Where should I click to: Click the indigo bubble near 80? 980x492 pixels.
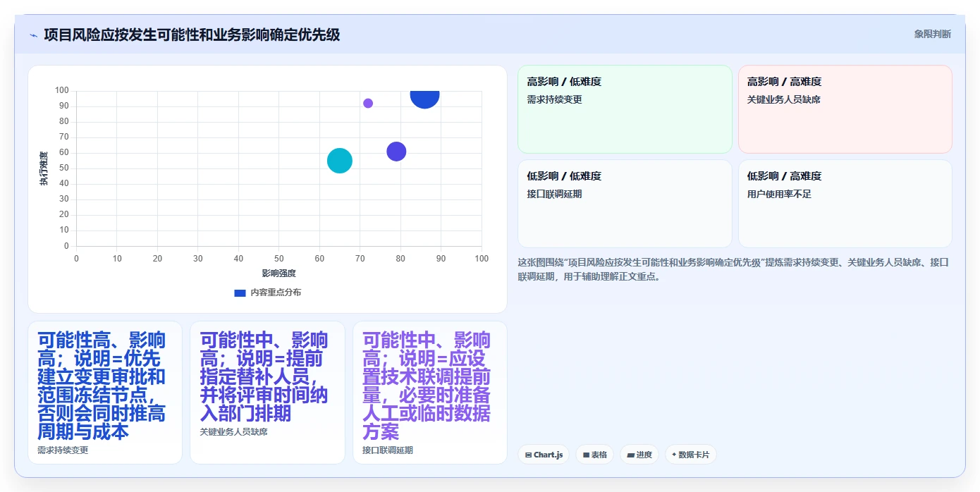[x=396, y=152]
